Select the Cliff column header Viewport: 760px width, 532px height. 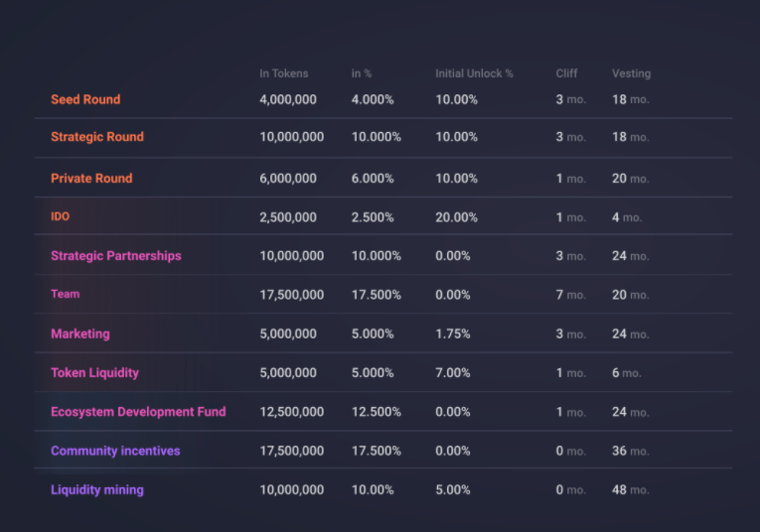566,73
